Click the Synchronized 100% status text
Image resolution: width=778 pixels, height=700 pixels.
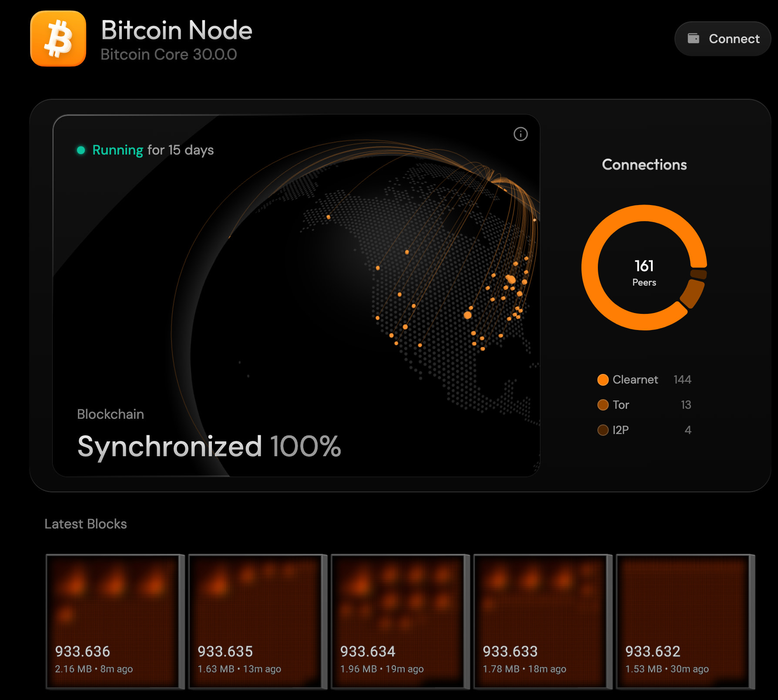tap(209, 446)
